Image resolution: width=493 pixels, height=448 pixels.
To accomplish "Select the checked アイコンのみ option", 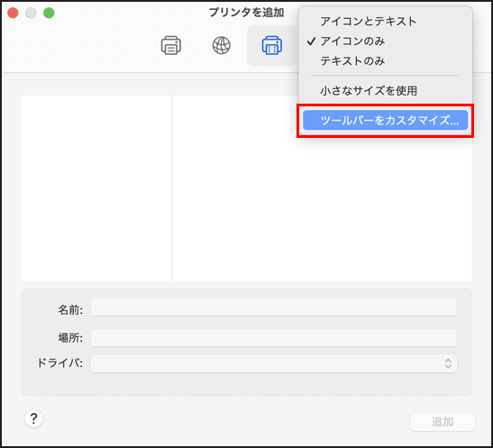I will 352,41.
